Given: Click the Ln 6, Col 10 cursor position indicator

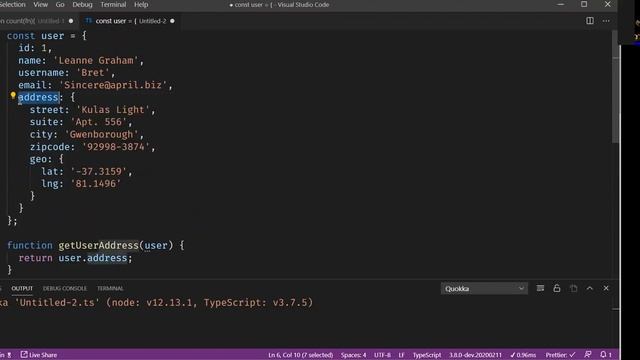Looking at the screenshot, I should point(300,355).
